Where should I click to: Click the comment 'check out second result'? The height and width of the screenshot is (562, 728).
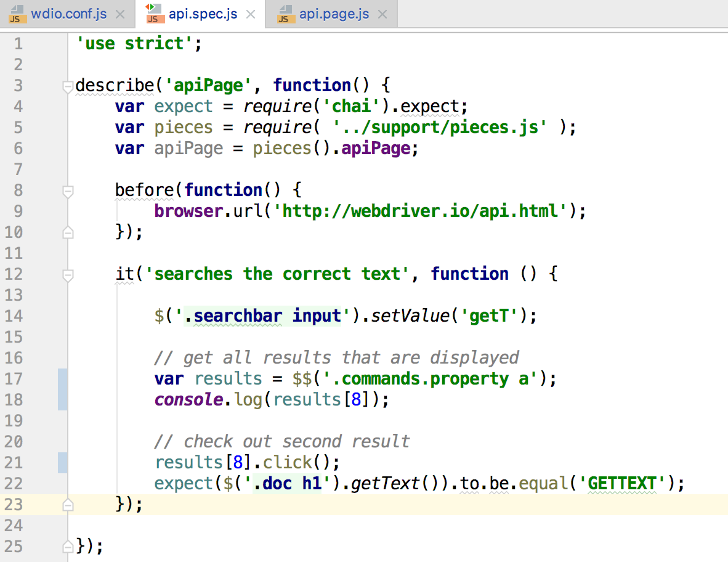(x=282, y=442)
